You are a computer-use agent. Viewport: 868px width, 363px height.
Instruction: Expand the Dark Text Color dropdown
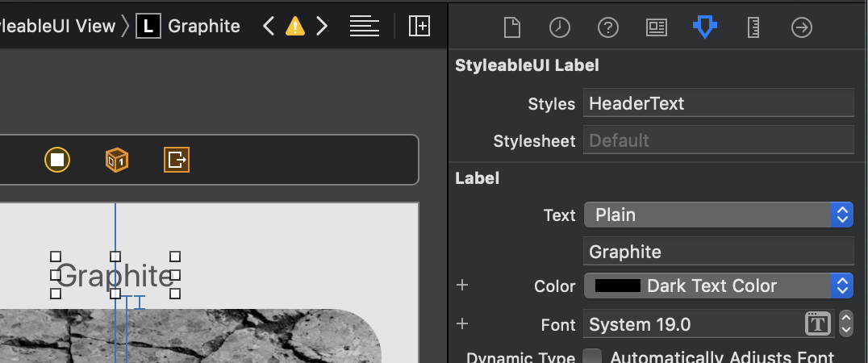pyautogui.click(x=717, y=286)
